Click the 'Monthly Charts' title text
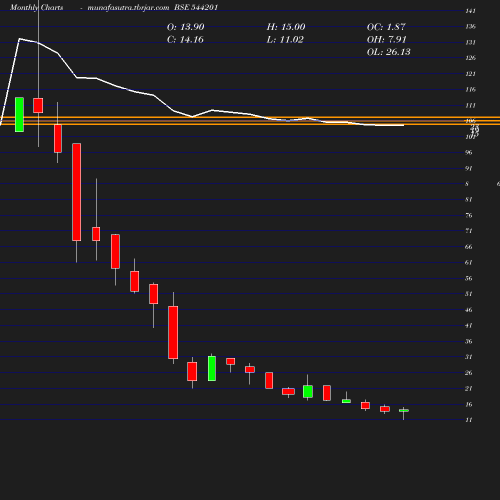Viewport: 500px width, 500px height. point(37,7)
